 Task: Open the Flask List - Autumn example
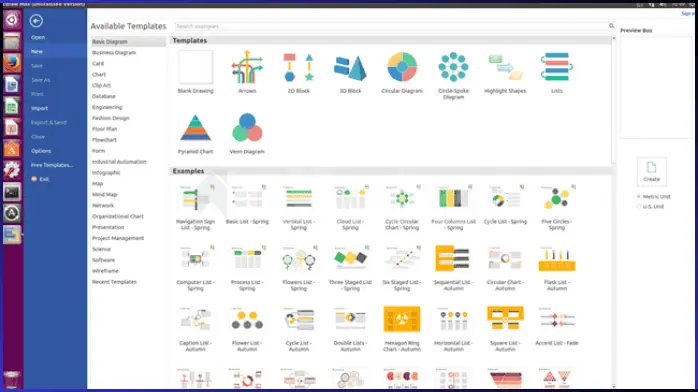(x=556, y=268)
